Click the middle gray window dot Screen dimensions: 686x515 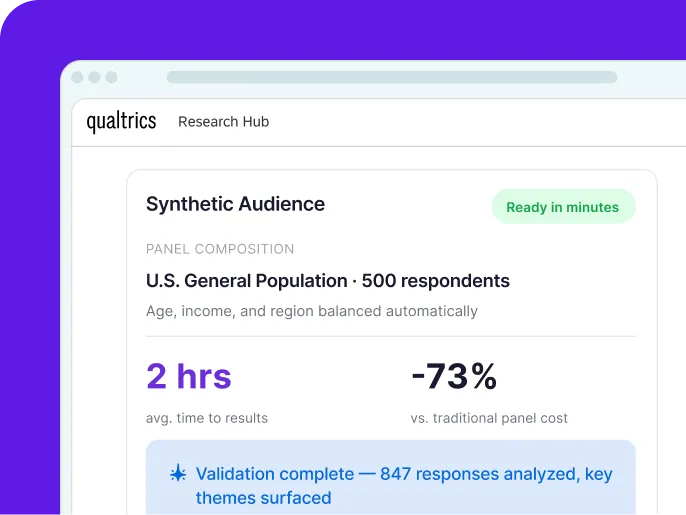tap(94, 77)
